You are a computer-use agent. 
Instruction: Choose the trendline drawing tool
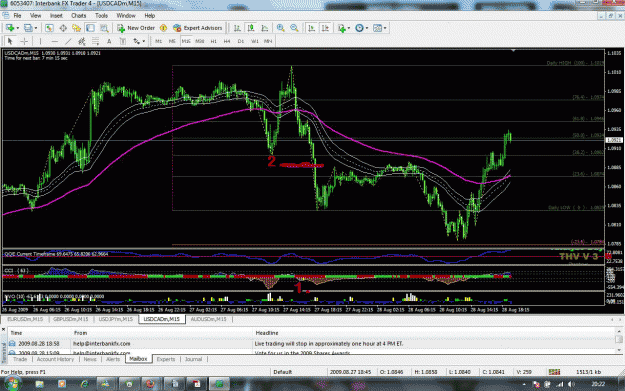coord(68,41)
